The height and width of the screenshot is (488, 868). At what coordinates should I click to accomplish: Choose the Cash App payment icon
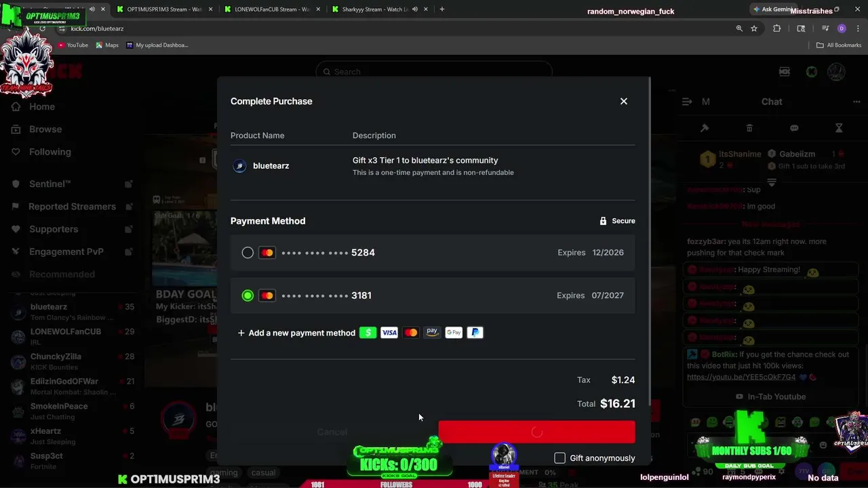click(x=368, y=333)
